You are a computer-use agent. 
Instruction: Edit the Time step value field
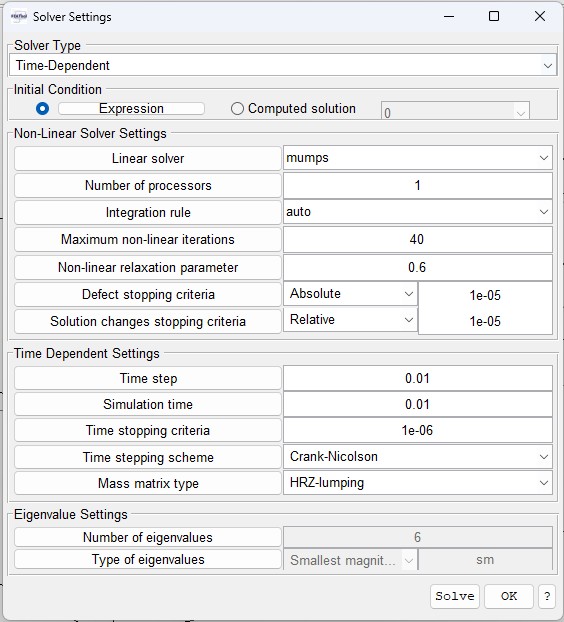tap(418, 378)
